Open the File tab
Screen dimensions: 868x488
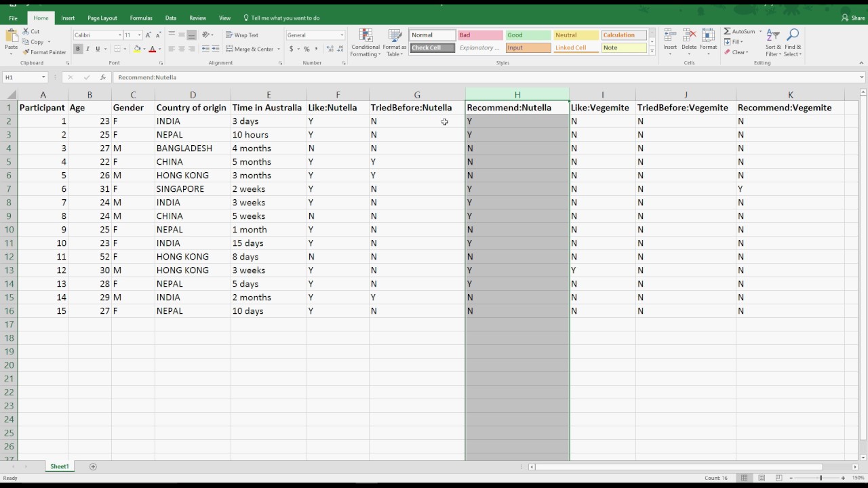coord(13,18)
